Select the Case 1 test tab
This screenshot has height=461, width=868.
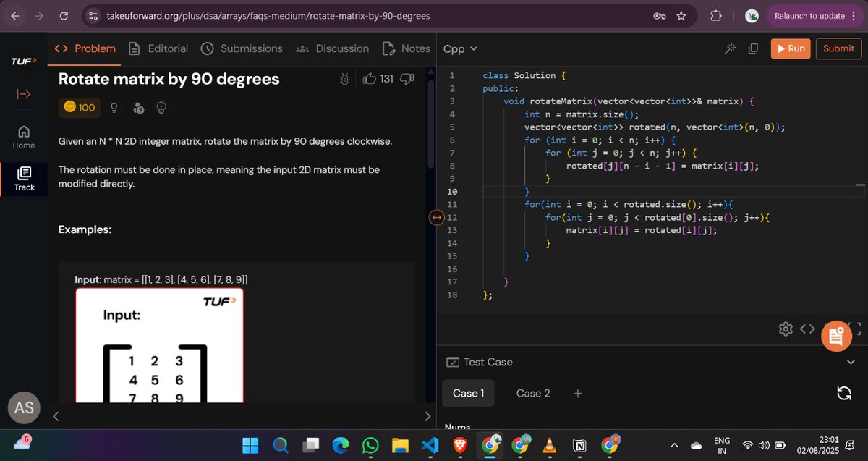point(468,393)
